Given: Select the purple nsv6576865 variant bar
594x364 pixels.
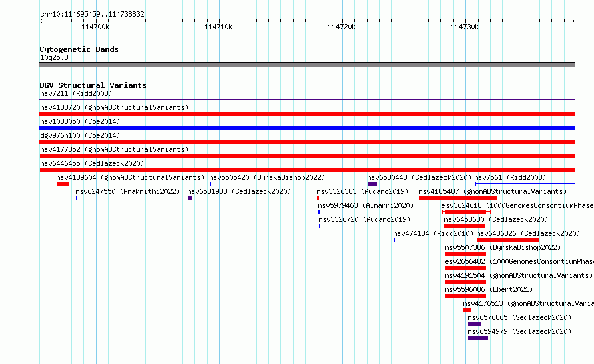Looking at the screenshot, I should tap(475, 324).
